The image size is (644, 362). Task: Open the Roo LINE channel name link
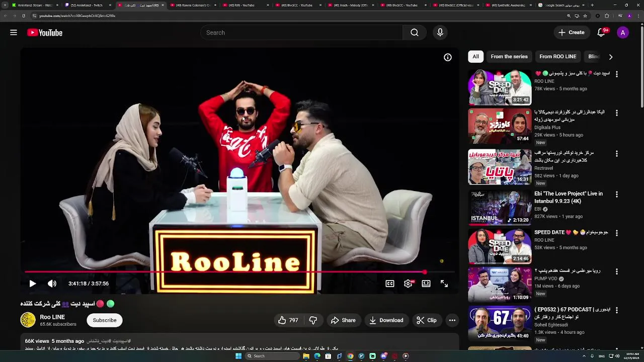[x=52, y=317]
